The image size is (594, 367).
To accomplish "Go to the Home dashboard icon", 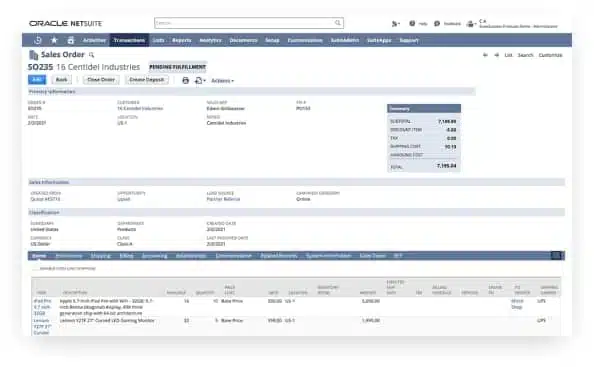I will coord(71,40).
